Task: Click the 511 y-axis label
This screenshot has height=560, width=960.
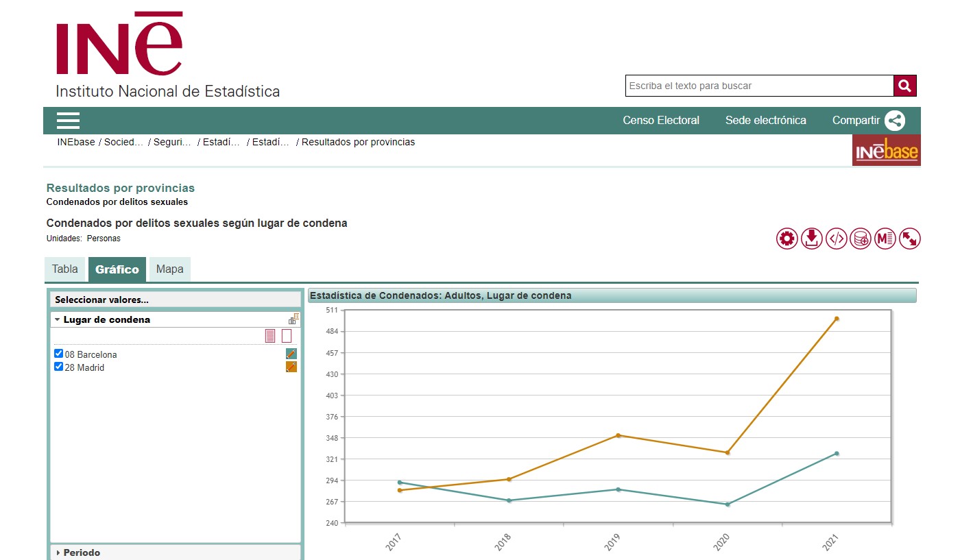Action: pos(332,311)
